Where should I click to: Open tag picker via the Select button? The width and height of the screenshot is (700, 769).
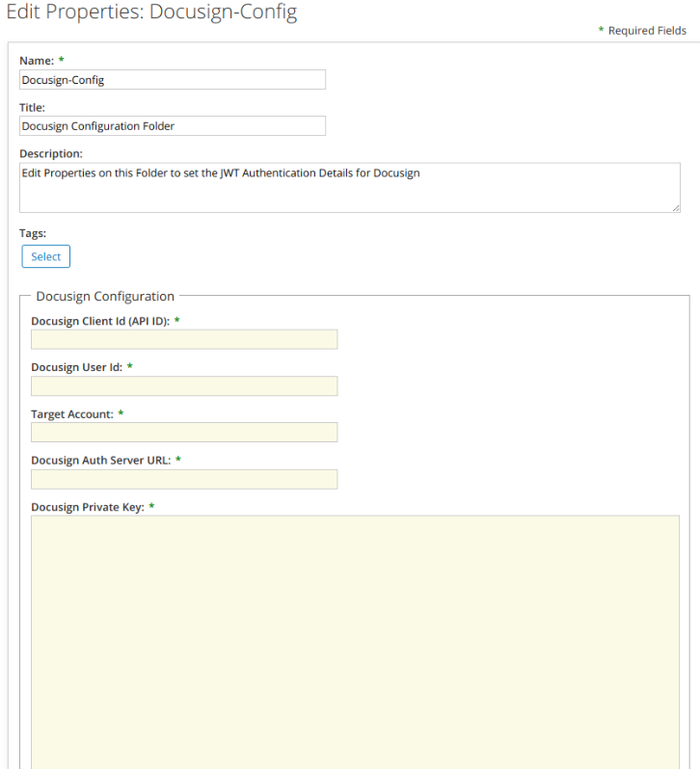point(45,256)
